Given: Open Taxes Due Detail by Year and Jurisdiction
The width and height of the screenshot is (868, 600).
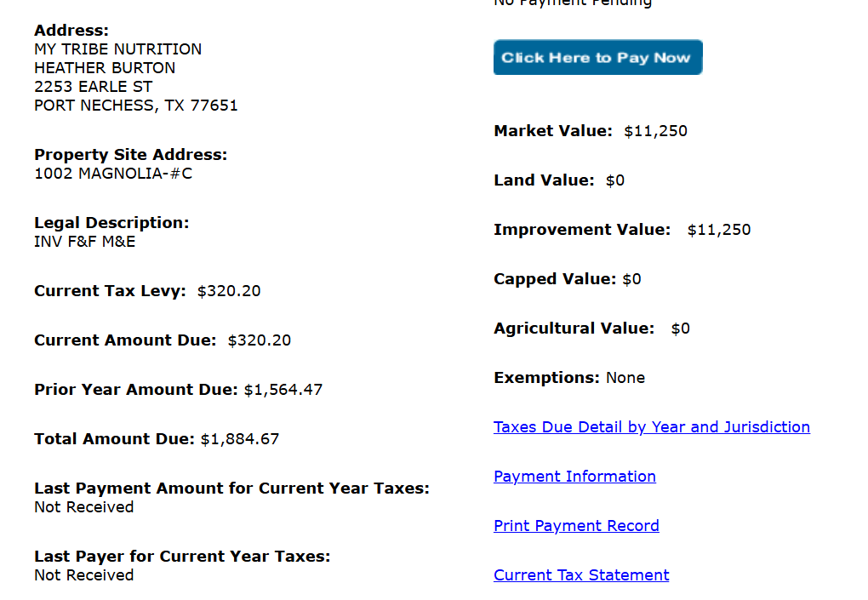Looking at the screenshot, I should coord(651,427).
